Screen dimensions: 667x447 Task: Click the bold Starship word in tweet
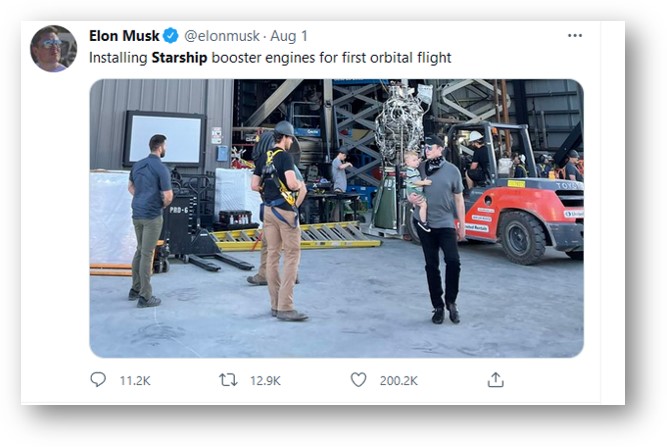point(179,58)
